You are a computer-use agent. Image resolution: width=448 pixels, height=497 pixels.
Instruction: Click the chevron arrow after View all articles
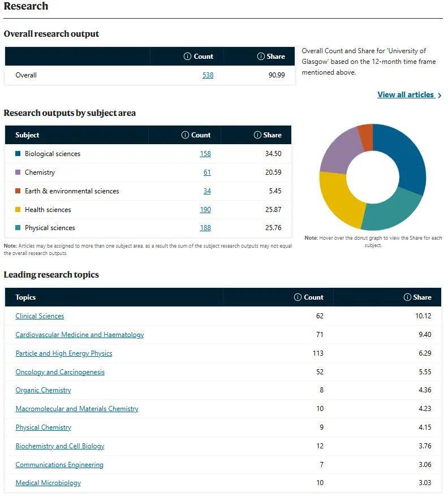click(x=440, y=96)
